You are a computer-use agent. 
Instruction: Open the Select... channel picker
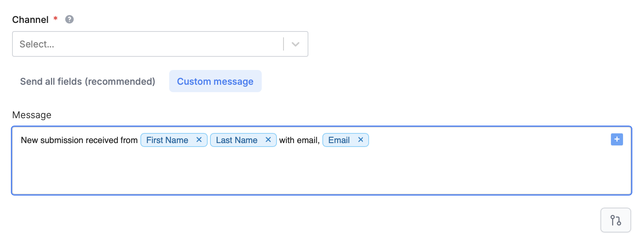click(x=148, y=44)
